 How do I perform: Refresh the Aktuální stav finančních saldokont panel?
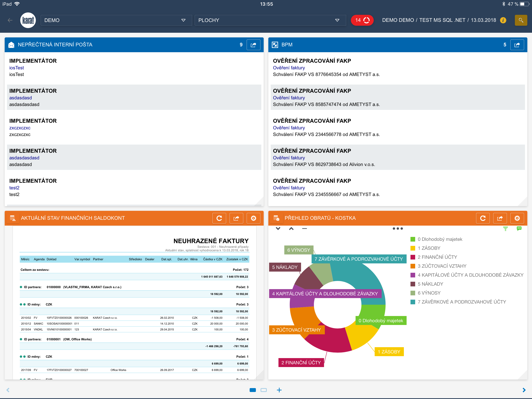click(x=219, y=218)
